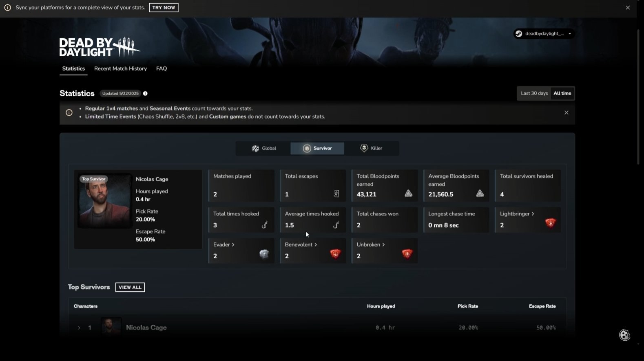Click the Characters column header

86,306
